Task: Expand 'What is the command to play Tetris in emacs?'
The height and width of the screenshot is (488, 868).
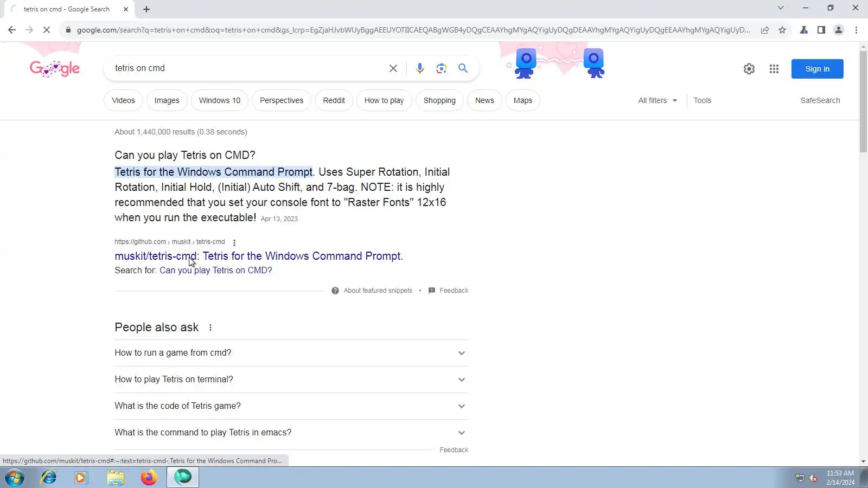Action: tap(291, 433)
